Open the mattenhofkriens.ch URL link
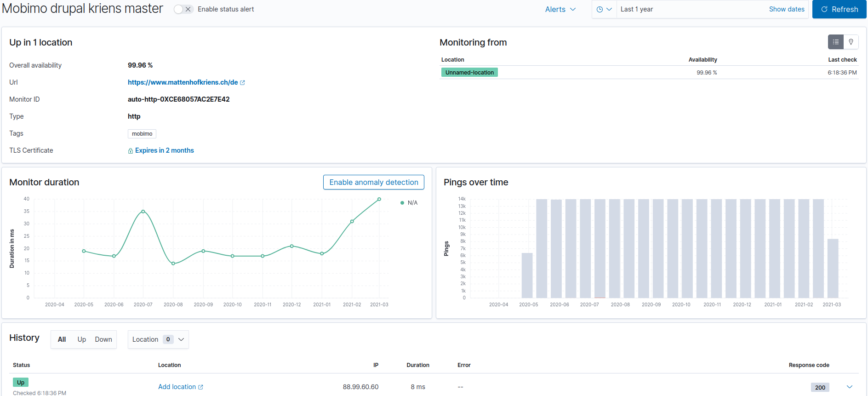This screenshot has width=868, height=396. (183, 82)
